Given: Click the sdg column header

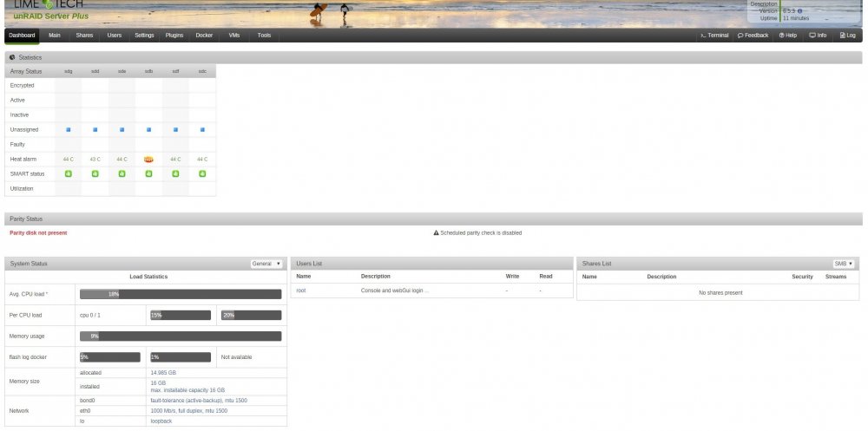Looking at the screenshot, I should 68,71.
